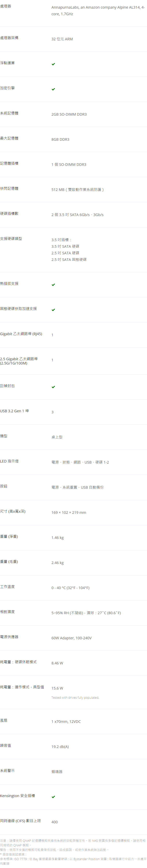Select the 最大記憶體 8GB DDR3 value
This screenshot has height=868, width=147.
[x=60, y=139]
